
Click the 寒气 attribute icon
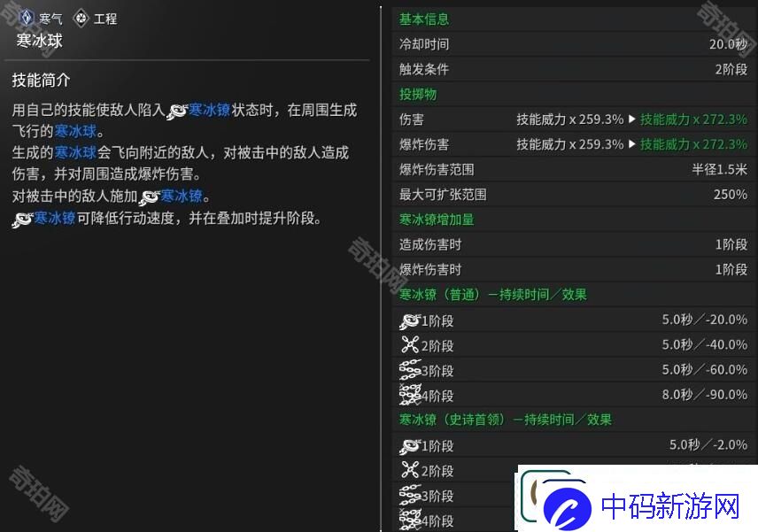click(x=26, y=18)
